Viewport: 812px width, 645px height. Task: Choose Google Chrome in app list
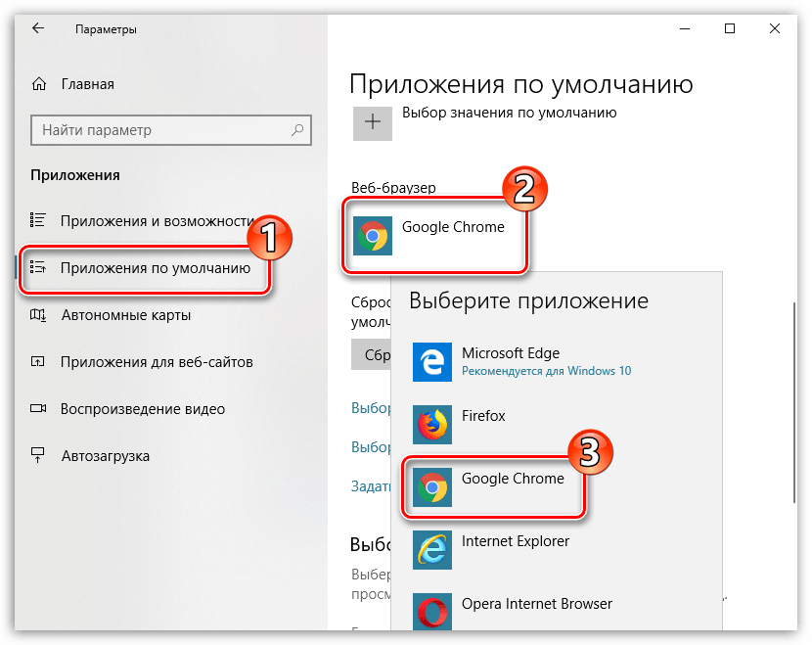click(557, 487)
